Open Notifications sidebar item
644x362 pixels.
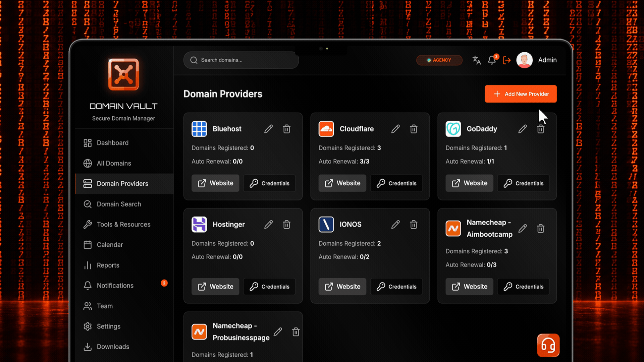pyautogui.click(x=124, y=286)
